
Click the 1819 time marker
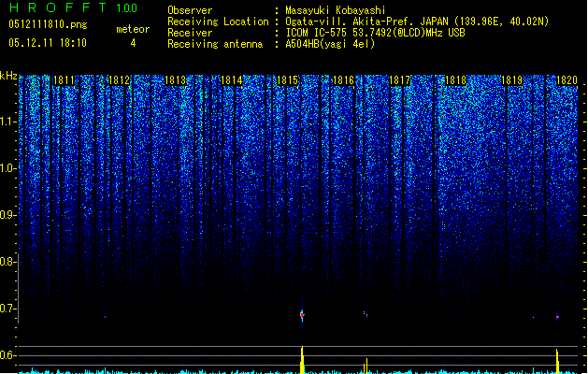pos(512,80)
